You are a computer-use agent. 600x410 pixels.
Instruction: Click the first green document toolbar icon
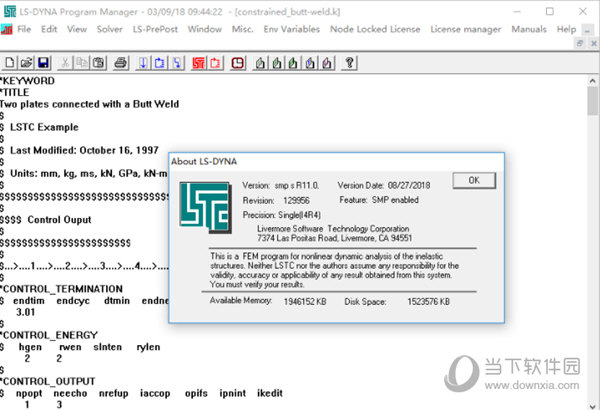pyautogui.click(x=260, y=63)
